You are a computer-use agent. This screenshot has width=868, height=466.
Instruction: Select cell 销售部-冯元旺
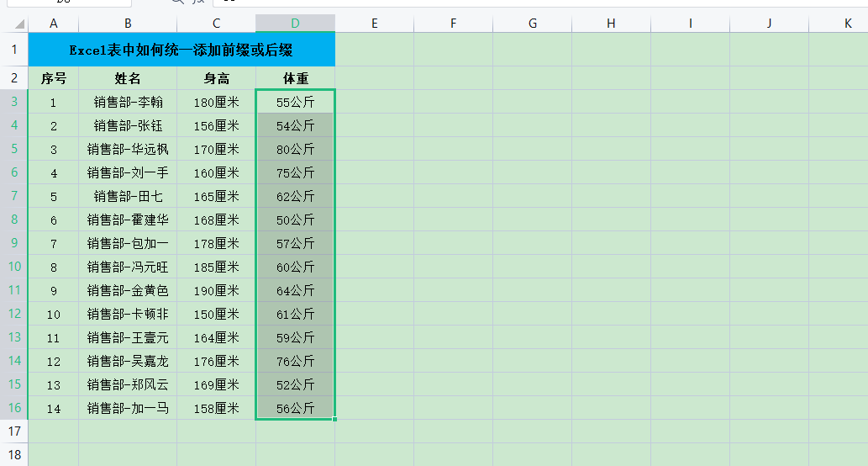pos(128,267)
